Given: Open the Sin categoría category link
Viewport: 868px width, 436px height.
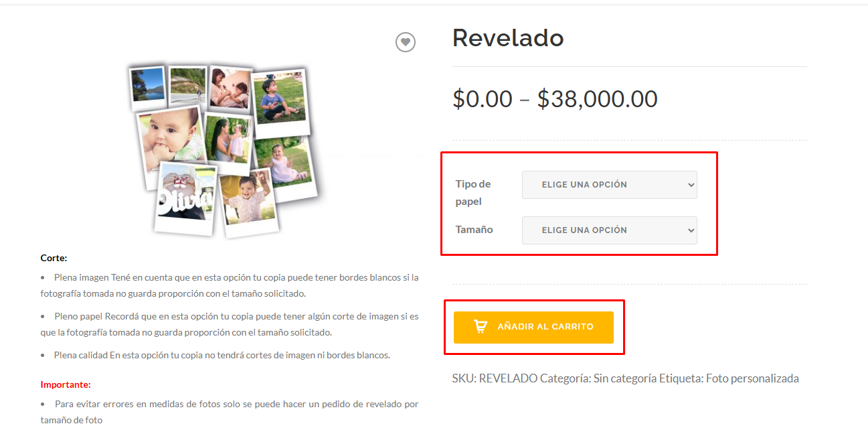Looking at the screenshot, I should coord(624,378).
